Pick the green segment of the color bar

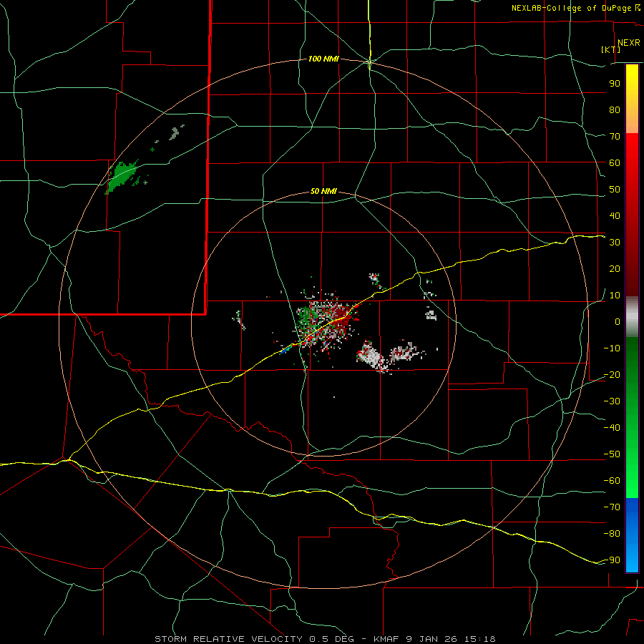[x=632, y=418]
